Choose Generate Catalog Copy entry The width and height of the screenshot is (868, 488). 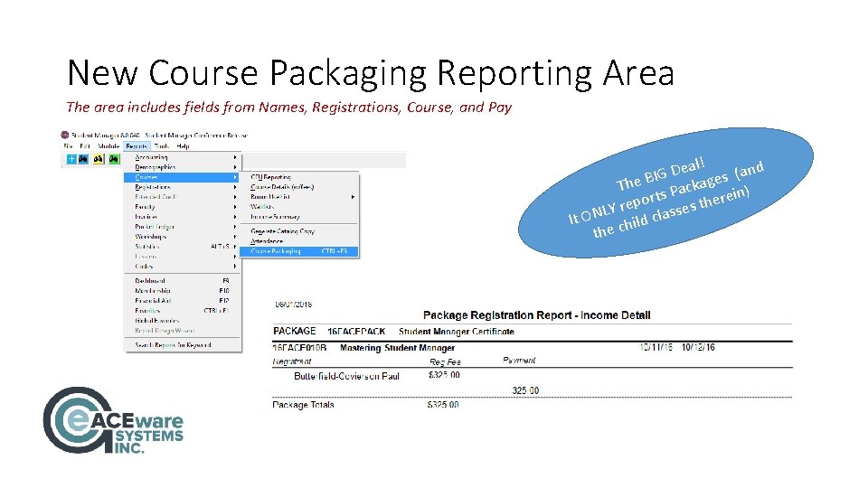click(282, 231)
